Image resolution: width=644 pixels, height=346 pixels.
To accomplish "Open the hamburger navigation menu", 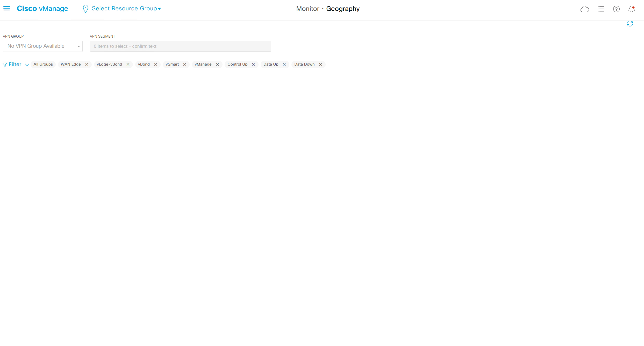I will tap(6, 9).
